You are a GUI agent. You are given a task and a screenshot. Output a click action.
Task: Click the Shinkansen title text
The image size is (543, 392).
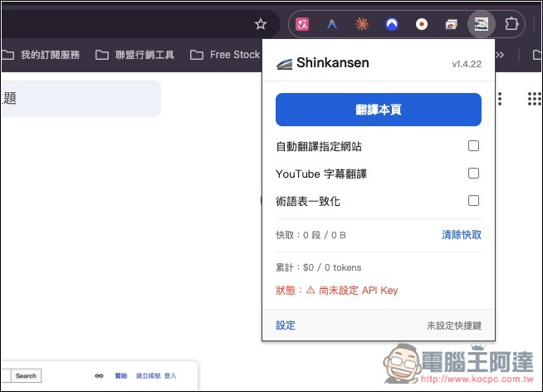tap(333, 62)
